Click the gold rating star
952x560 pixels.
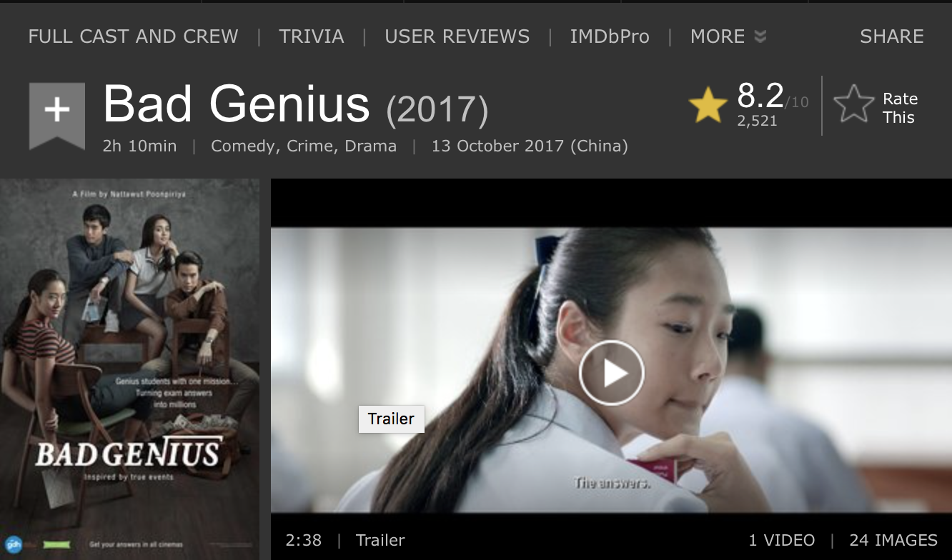point(708,106)
